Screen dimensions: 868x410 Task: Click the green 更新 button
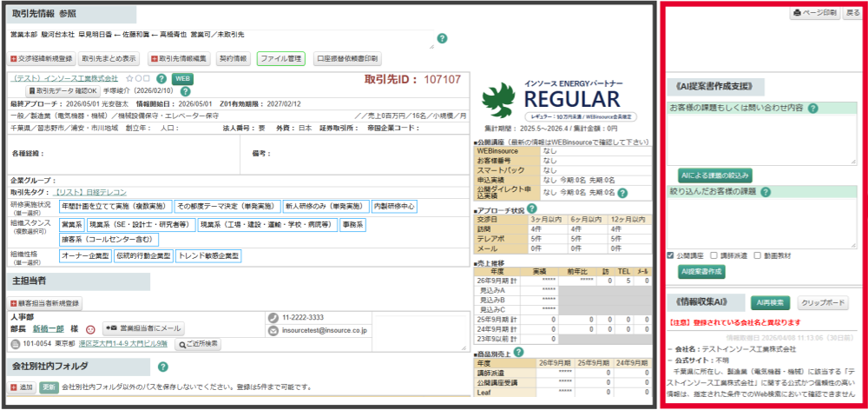point(49,387)
